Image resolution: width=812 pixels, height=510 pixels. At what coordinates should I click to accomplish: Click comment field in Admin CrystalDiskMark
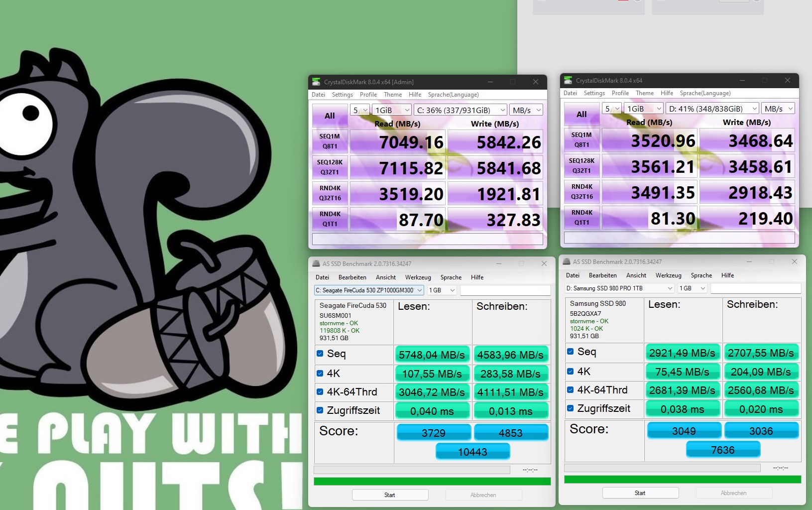click(428, 239)
